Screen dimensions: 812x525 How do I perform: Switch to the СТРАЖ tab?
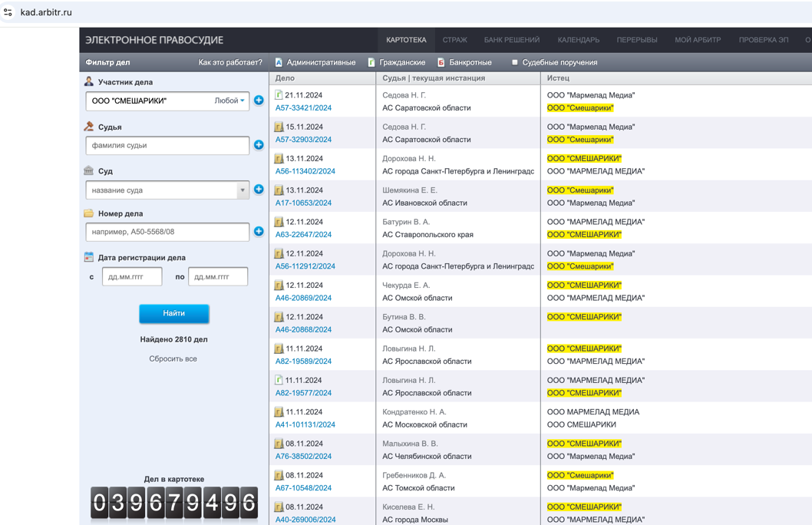(454, 40)
